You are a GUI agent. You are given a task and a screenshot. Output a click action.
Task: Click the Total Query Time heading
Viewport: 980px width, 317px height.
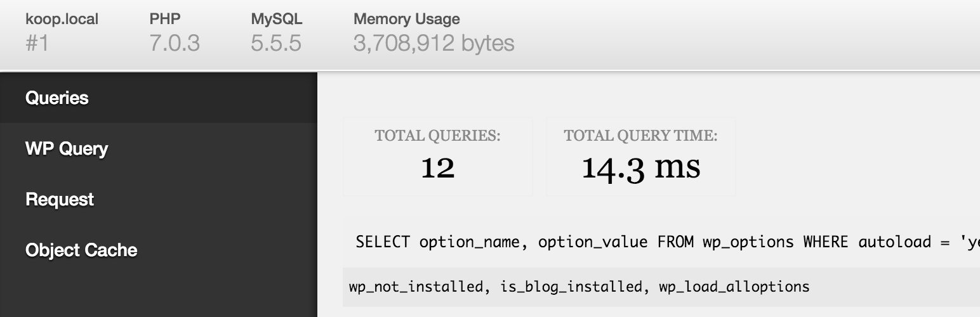click(640, 136)
